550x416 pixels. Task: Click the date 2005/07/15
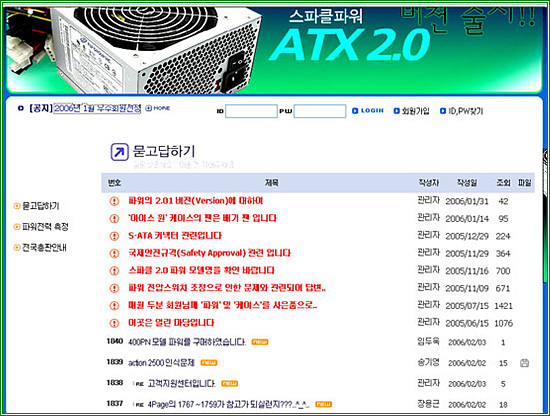coord(467,306)
